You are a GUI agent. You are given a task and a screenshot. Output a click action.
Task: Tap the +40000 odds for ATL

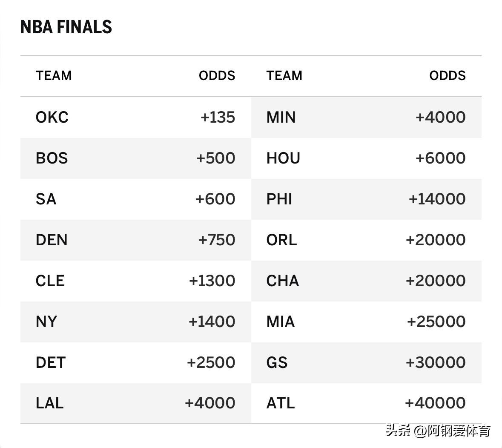(435, 403)
